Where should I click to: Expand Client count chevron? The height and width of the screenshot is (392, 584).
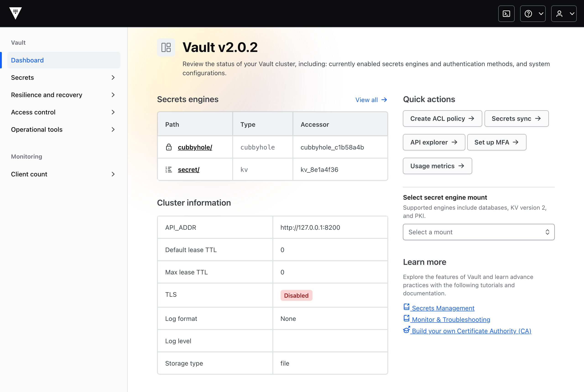[113, 174]
